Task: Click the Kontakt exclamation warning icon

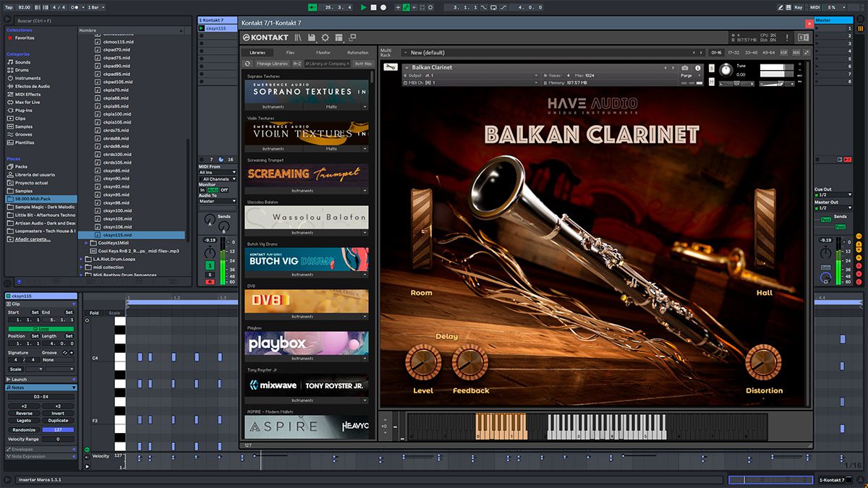Action: coord(788,38)
